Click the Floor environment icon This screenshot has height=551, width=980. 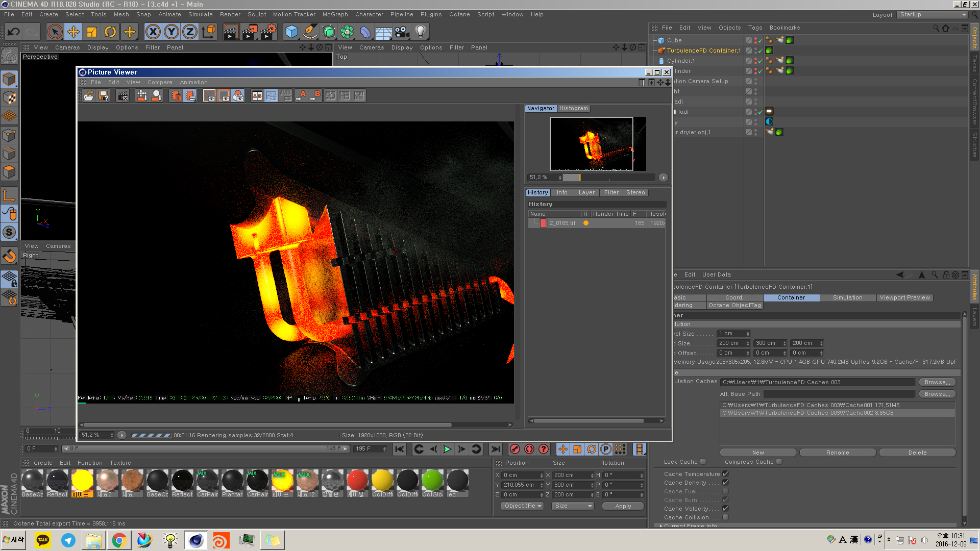point(384,32)
